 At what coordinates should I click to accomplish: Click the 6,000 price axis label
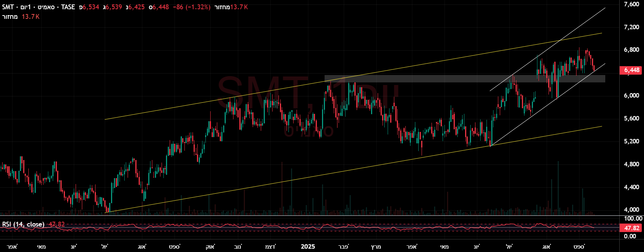coord(631,95)
